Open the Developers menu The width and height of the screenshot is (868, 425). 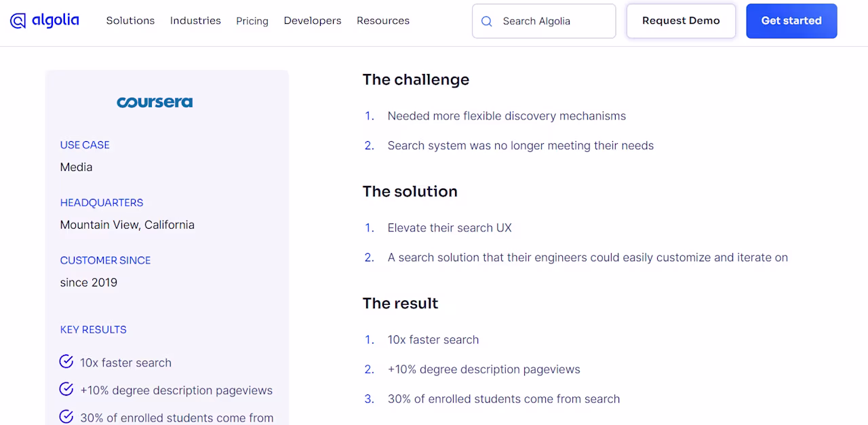[313, 21]
